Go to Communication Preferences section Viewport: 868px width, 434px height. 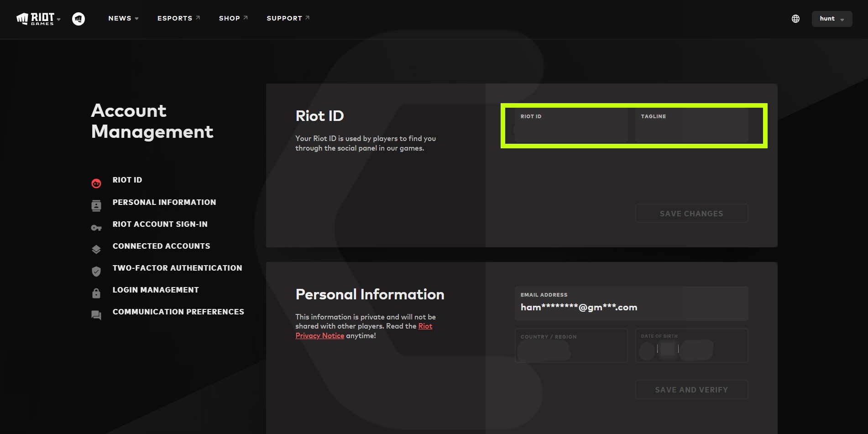178,312
